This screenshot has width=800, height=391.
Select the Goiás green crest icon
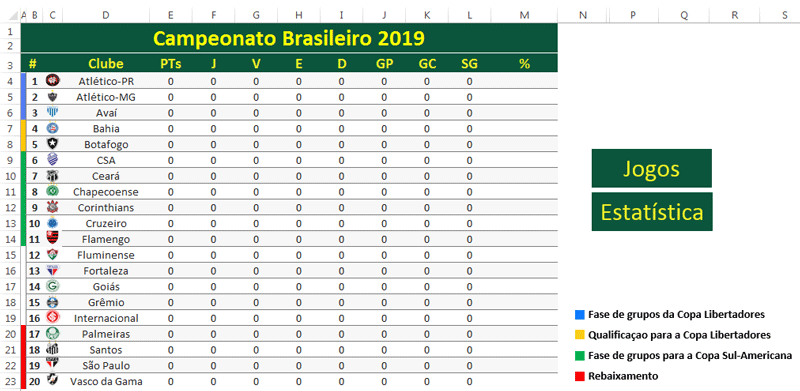pyautogui.click(x=52, y=286)
